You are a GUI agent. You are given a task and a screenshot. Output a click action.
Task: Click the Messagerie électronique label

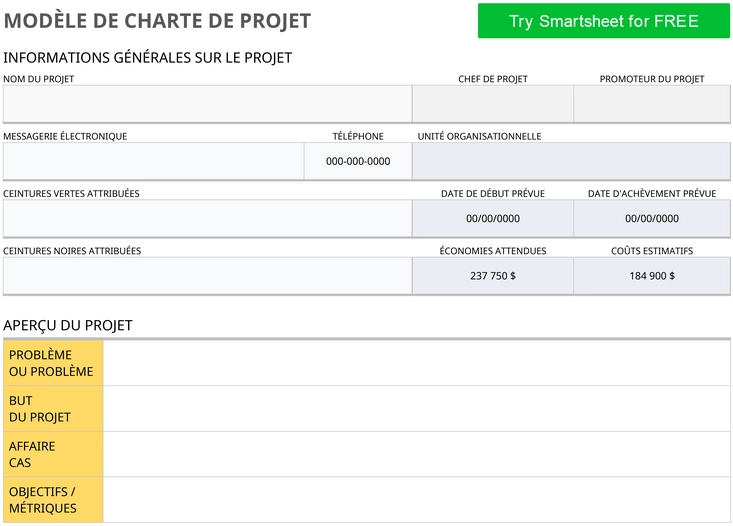65,136
